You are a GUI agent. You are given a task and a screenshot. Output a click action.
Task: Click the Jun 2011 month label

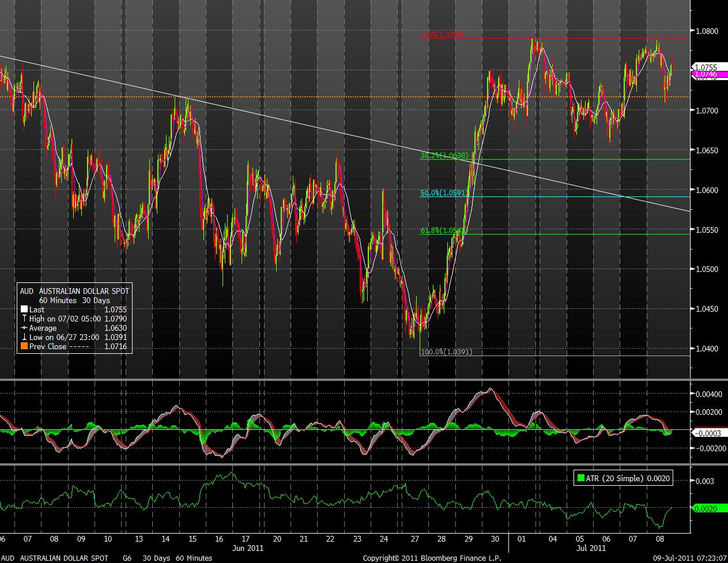(x=249, y=549)
